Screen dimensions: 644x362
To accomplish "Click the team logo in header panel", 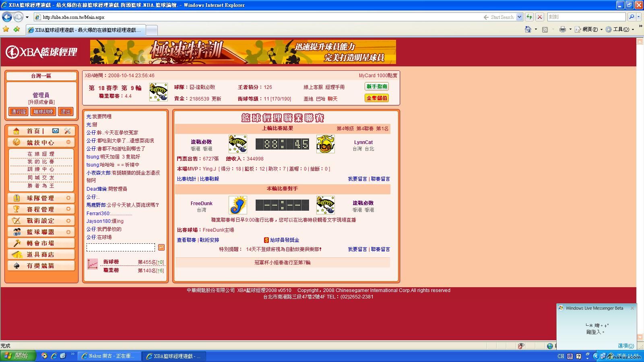I will pos(159,92).
